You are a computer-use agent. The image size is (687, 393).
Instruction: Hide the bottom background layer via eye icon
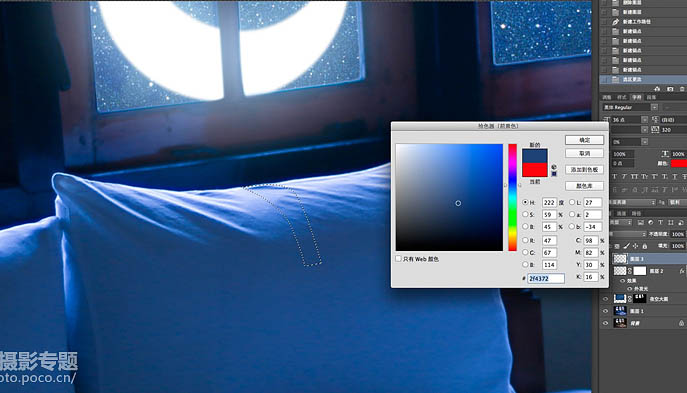pyautogui.click(x=605, y=323)
